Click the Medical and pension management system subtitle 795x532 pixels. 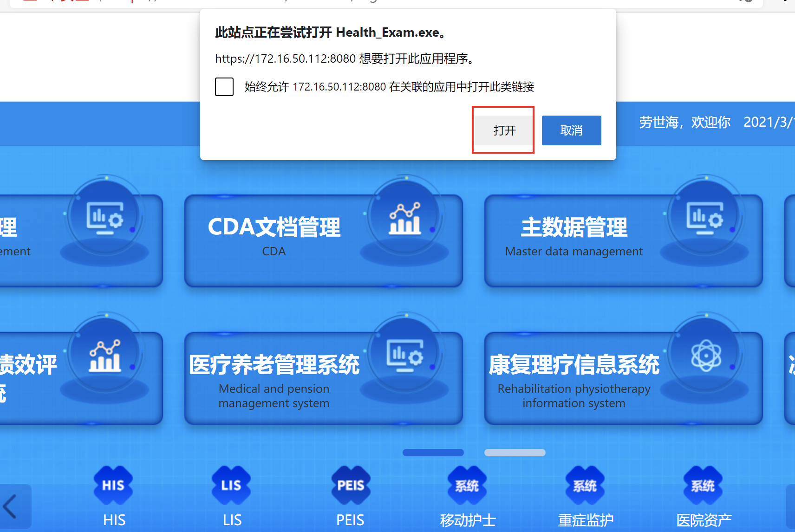[274, 396]
